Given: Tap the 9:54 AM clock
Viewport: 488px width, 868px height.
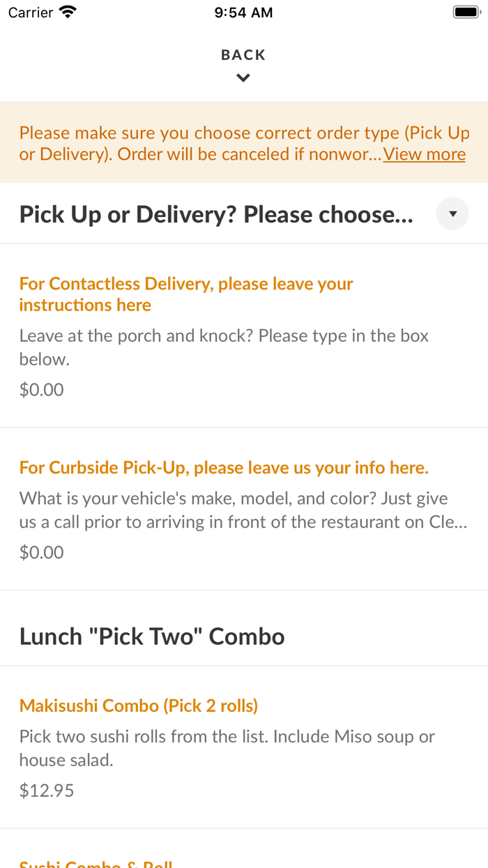Looking at the screenshot, I should [x=243, y=13].
